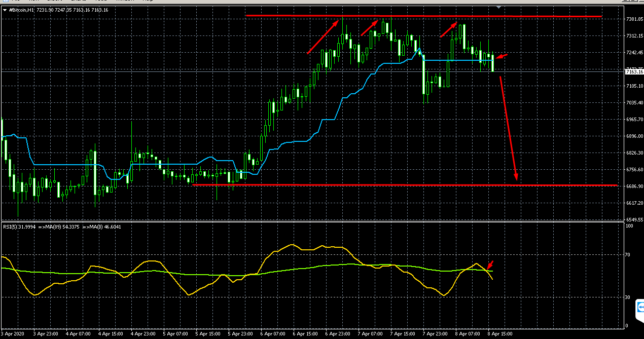Screen dimensions: 644x339
Task: Click the 7 Apr 07:00 time label
Action: pos(369,334)
